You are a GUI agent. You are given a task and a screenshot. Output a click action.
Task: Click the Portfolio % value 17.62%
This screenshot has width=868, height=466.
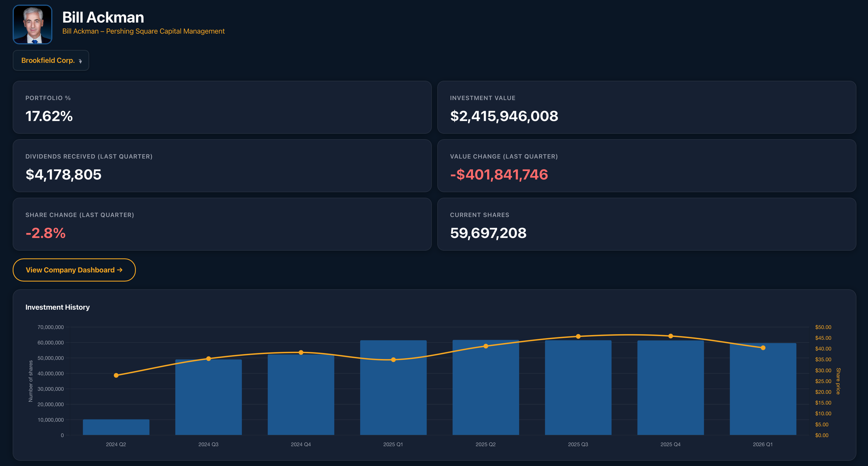coord(49,116)
